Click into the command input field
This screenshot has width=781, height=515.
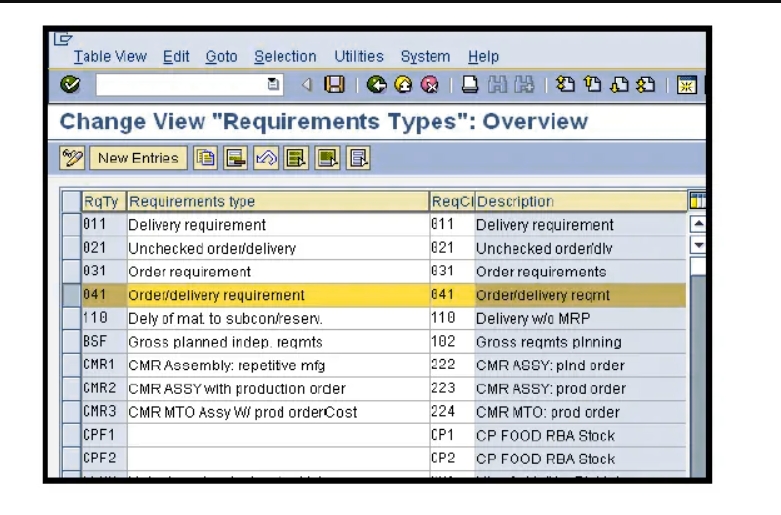point(182,84)
